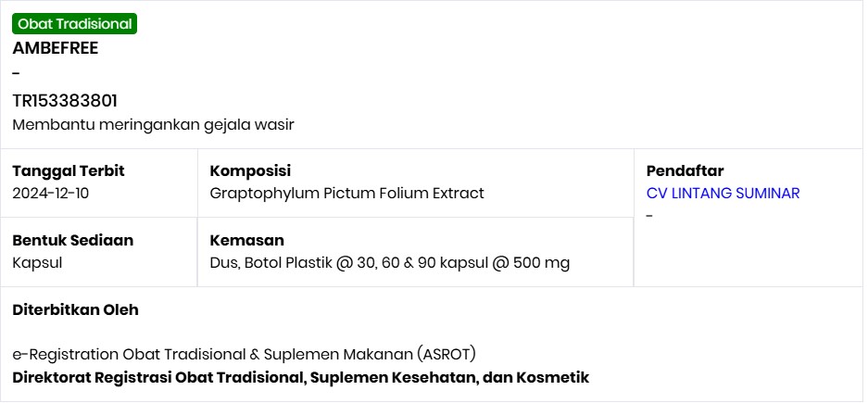Click the green Obat Tradisional badge
Viewport: 868px width, 403px height.
(x=75, y=24)
